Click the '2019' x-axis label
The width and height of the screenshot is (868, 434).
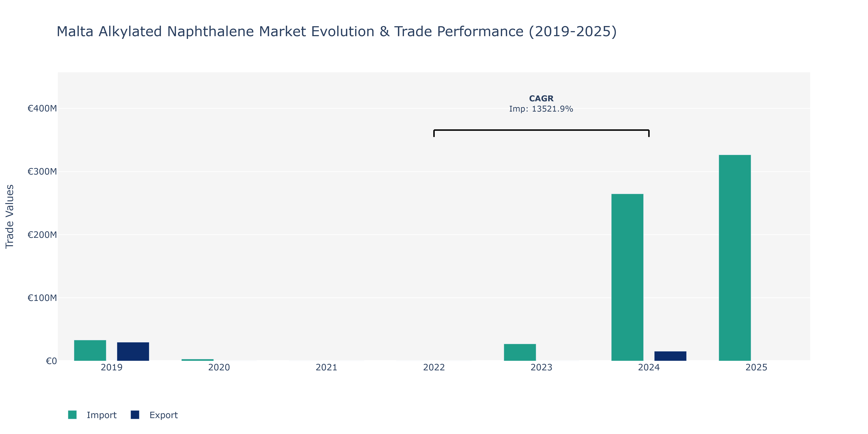(112, 367)
